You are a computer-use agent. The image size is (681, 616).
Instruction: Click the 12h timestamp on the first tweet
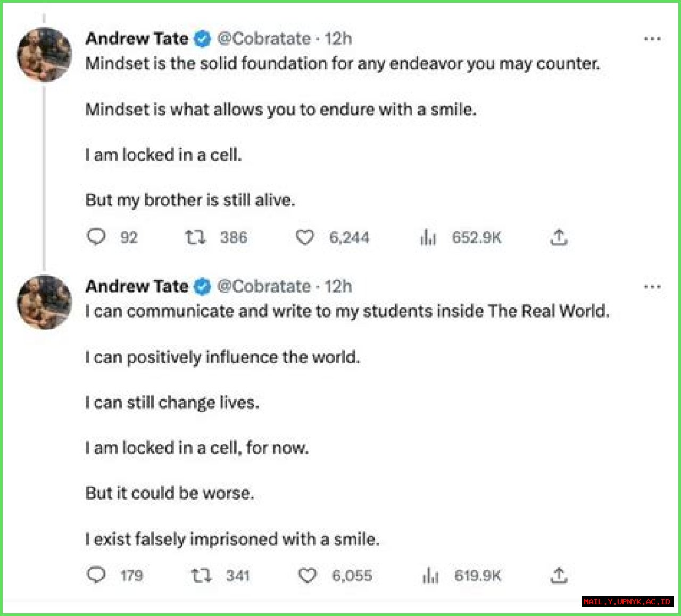[339, 38]
